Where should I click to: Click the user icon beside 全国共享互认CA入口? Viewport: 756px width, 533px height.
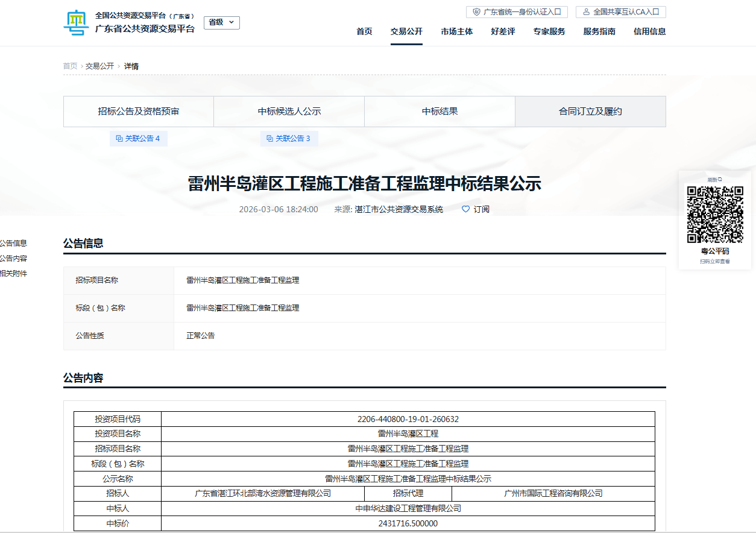point(586,12)
